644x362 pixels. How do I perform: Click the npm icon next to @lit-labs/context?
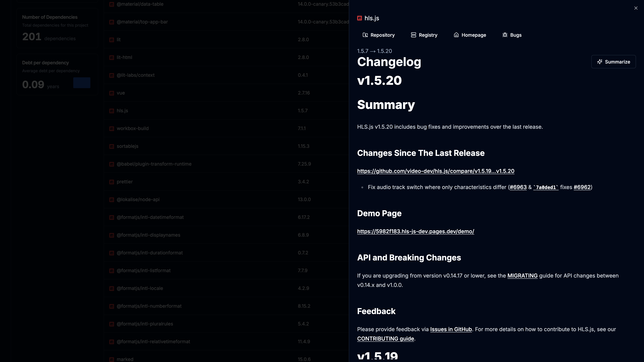(112, 75)
